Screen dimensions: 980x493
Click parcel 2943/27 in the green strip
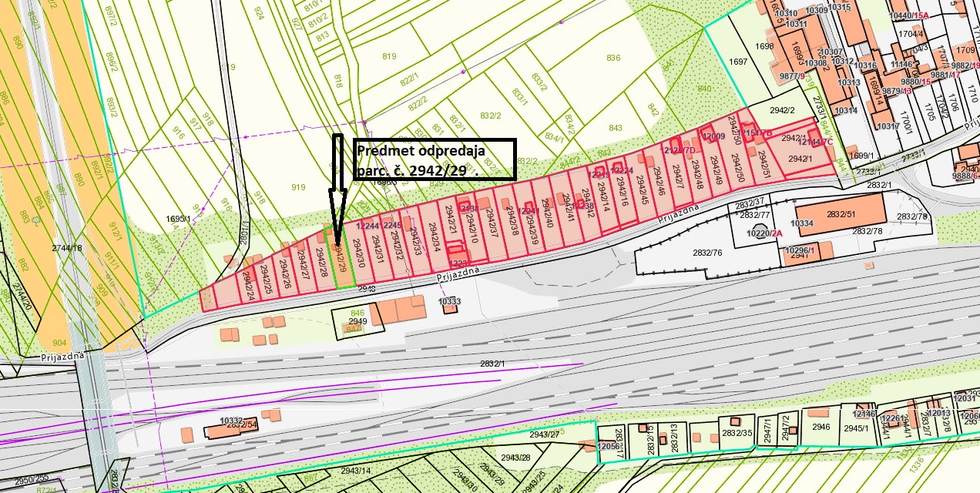(545, 434)
